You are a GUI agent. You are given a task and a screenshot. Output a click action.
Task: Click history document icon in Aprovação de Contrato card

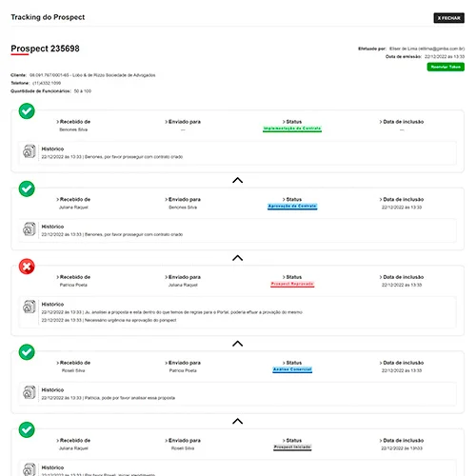click(30, 229)
